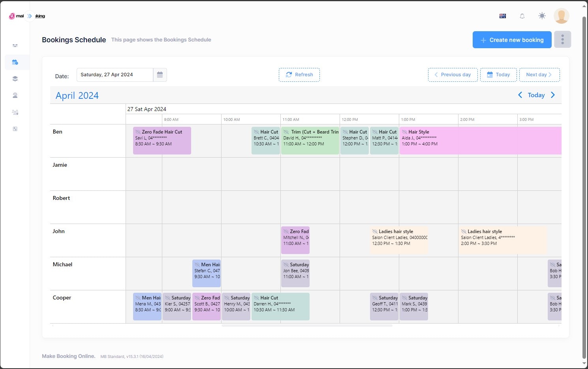
Task: Click the horizontal scrollbar under the schedule
Action: (x=307, y=326)
